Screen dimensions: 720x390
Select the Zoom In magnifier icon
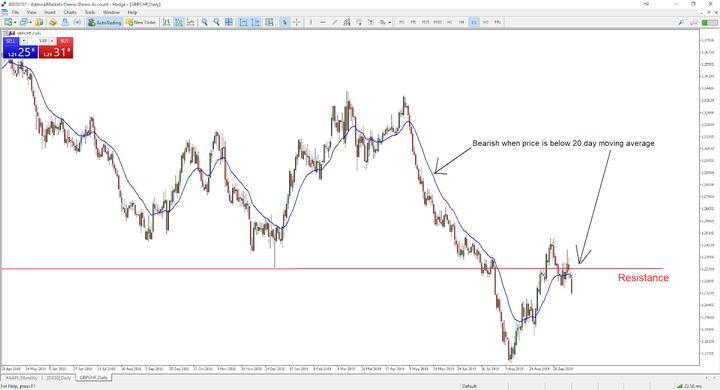pyautogui.click(x=205, y=22)
